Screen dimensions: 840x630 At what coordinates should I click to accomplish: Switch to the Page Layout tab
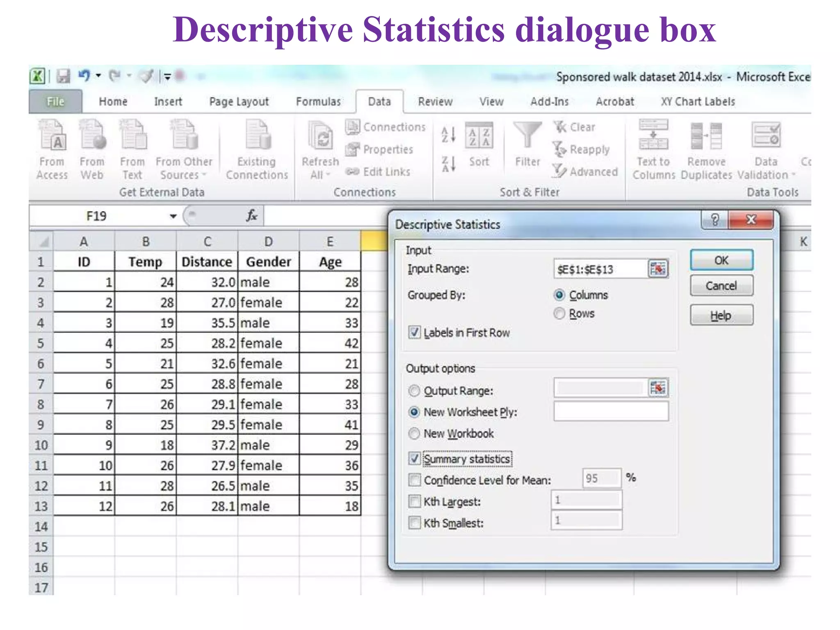[x=239, y=101]
